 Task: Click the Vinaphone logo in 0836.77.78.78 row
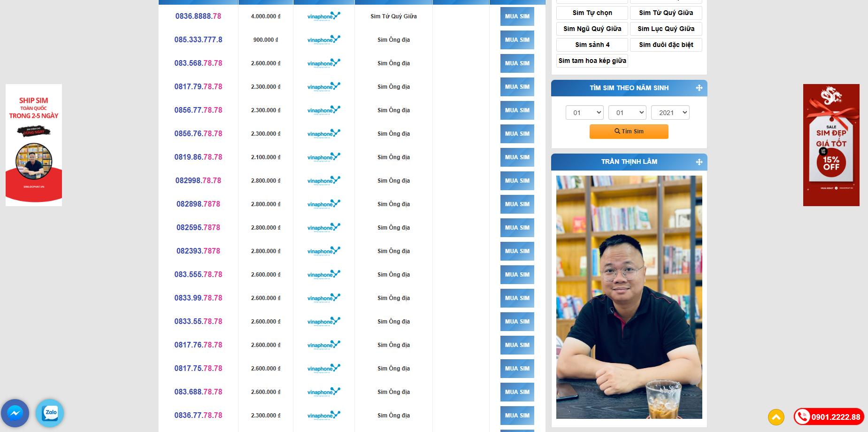324,416
